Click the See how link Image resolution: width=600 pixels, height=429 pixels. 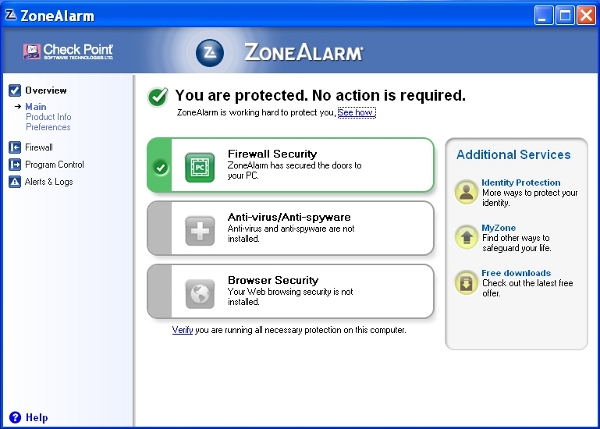(357, 113)
